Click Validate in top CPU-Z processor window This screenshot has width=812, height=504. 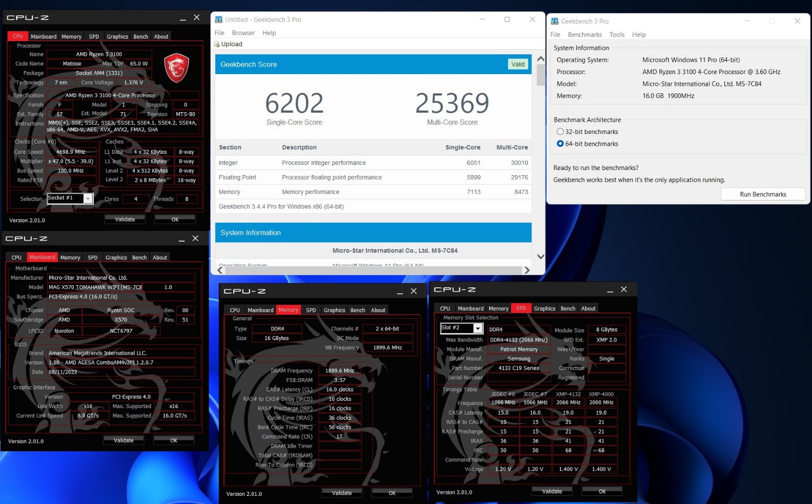[x=125, y=219]
